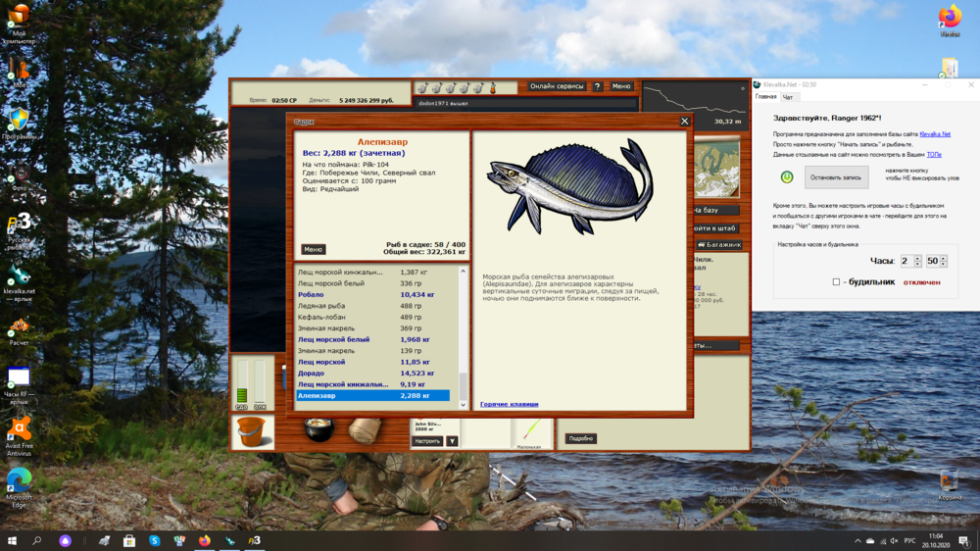Open Windows Start menu
Viewport: 980px width, 551px height.
pyautogui.click(x=12, y=540)
